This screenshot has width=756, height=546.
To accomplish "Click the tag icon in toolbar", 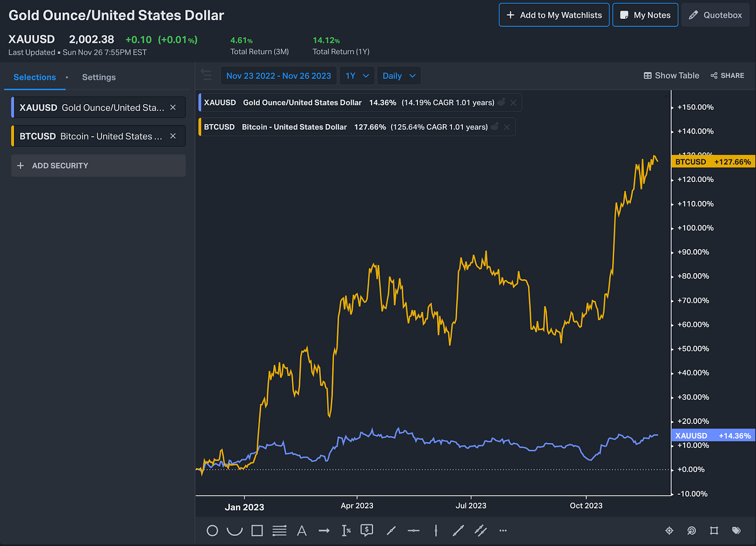I will click(x=736, y=531).
